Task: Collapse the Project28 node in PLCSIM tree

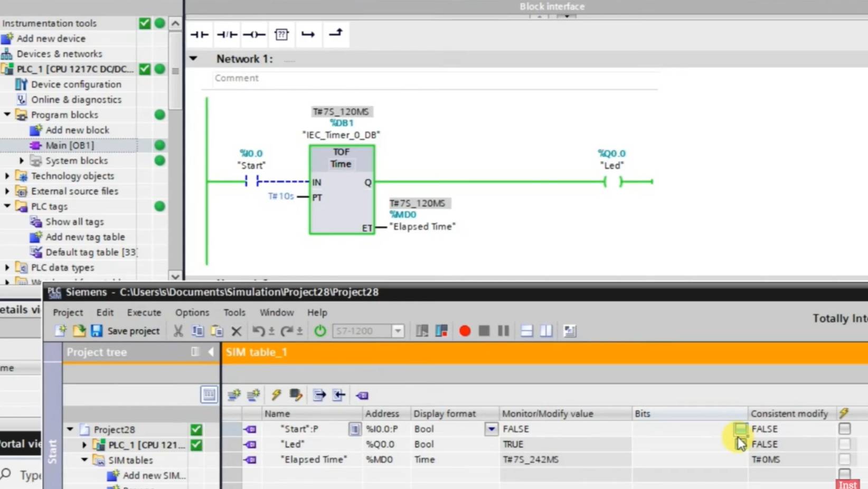Action: 70,429
